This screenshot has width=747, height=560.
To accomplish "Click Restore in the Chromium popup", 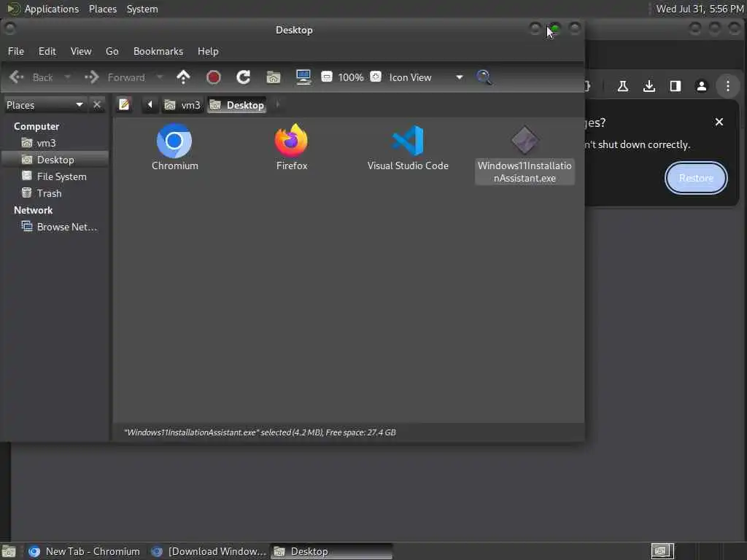I will [x=696, y=178].
